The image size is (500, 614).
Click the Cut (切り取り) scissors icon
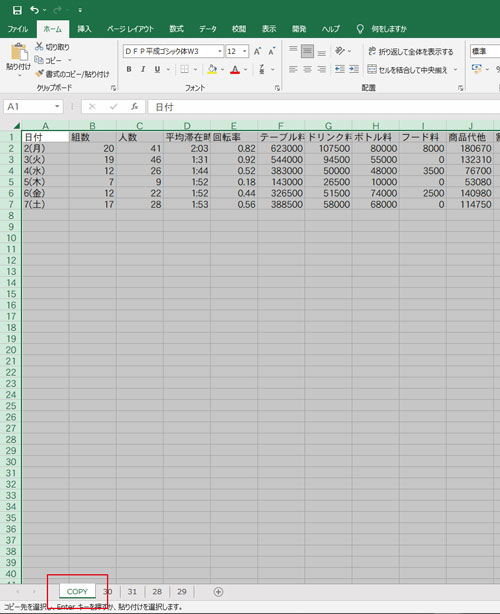tap(39, 47)
